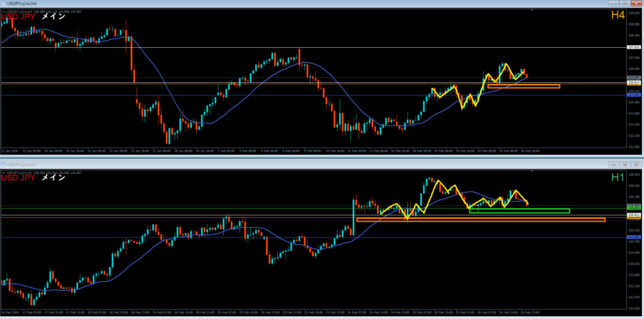
Task: Click the H4 chart window title icon
Action: coord(3,4)
